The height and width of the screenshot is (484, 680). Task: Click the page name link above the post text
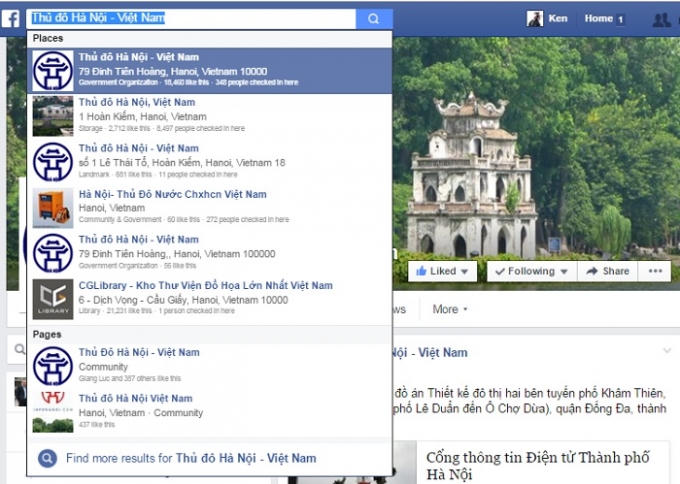point(430,353)
